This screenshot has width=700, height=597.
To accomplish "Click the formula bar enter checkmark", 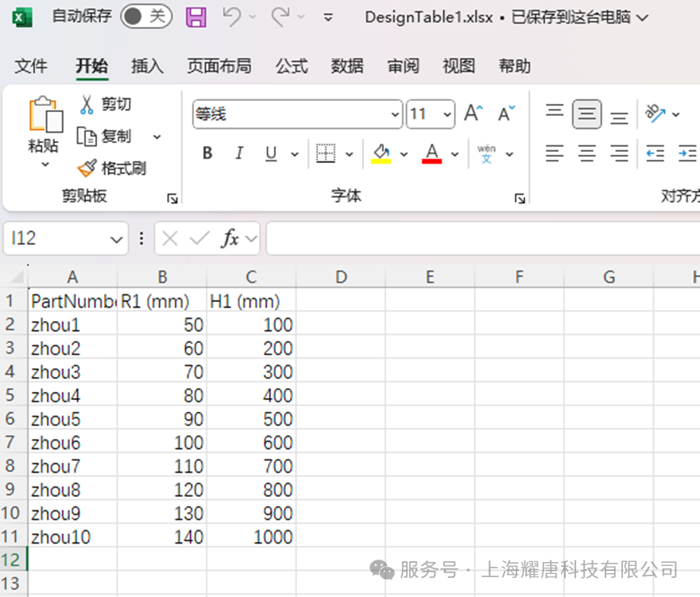I will (199, 238).
